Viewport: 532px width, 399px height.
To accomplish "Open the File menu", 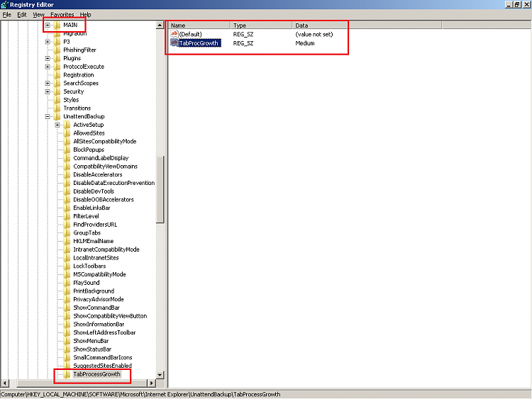I will click(7, 15).
